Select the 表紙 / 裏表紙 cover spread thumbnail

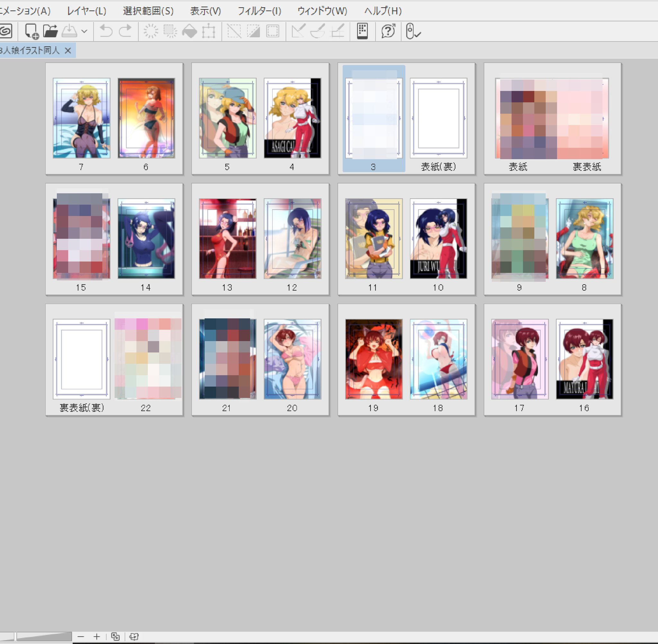(x=552, y=118)
